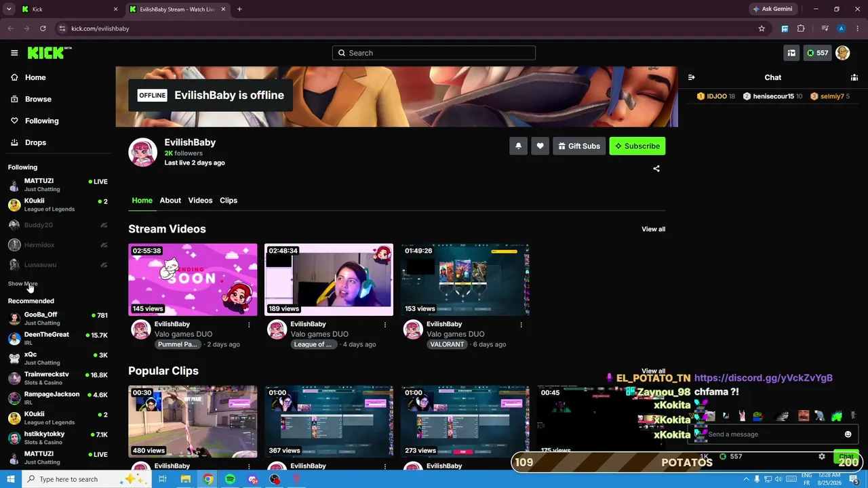
Task: Click the address bar URL
Action: pyautogui.click(x=100, y=28)
